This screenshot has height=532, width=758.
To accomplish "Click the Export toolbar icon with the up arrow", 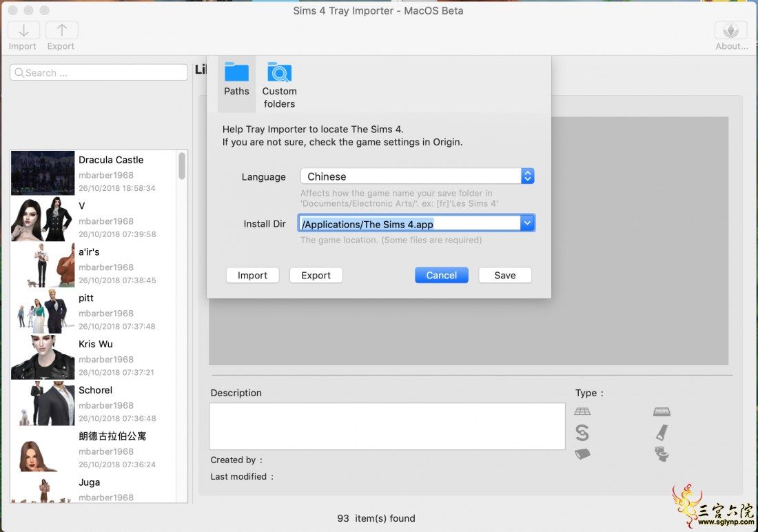I will tap(62, 30).
